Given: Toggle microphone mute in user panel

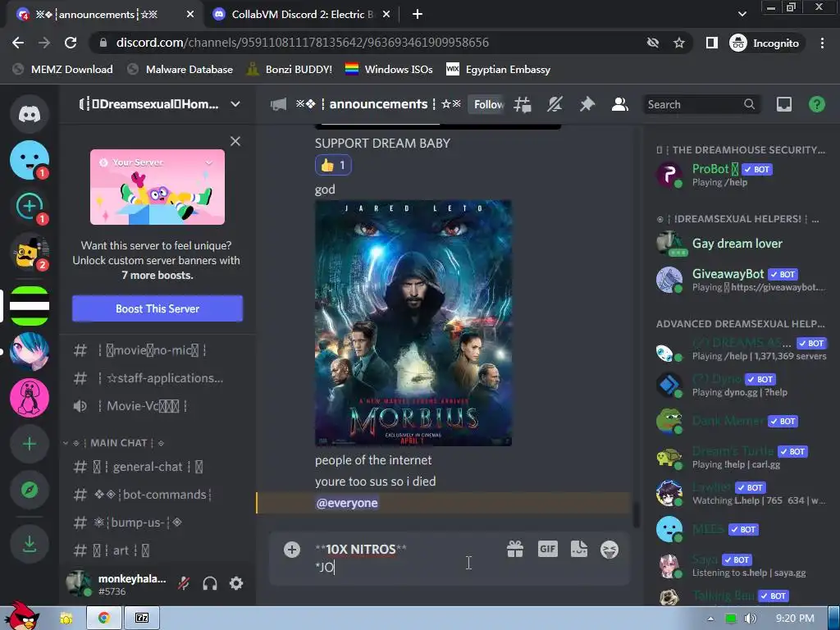Looking at the screenshot, I should (x=184, y=583).
